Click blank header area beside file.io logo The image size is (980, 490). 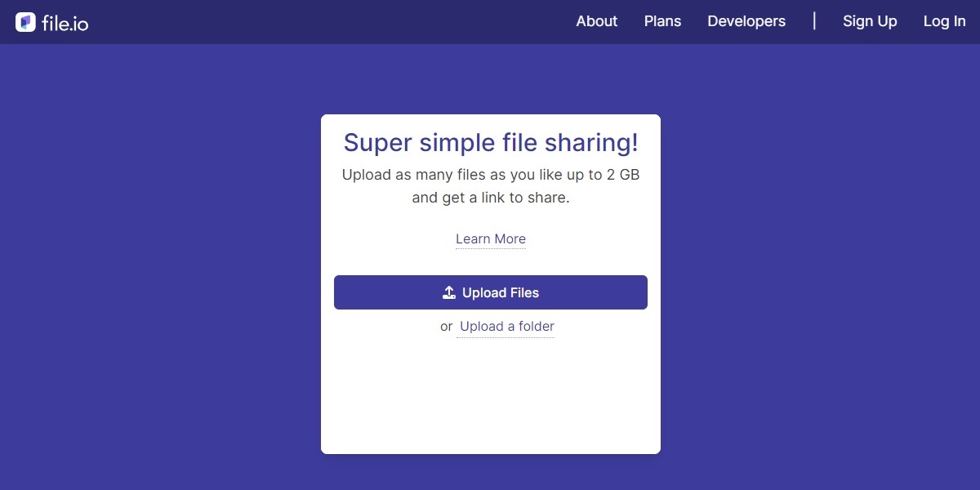(x=327, y=22)
